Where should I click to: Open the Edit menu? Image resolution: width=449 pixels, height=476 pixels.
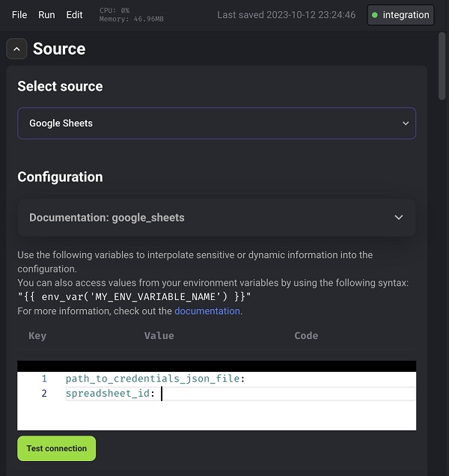pos(74,15)
